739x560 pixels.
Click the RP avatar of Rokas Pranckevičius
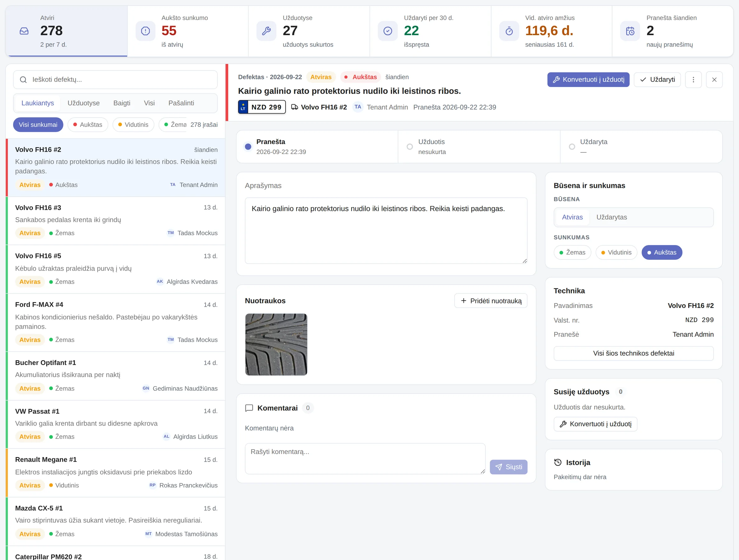[x=152, y=485]
